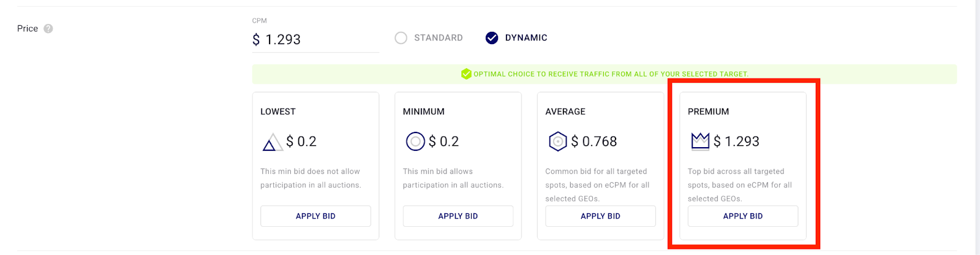
Task: Click the Lowest bid triangle icon
Action: [x=271, y=142]
